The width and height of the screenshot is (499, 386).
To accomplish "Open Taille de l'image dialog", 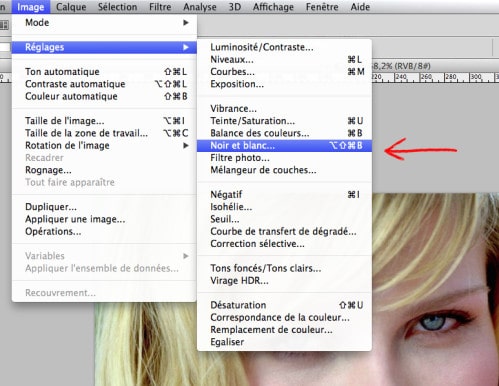I will 104,121.
